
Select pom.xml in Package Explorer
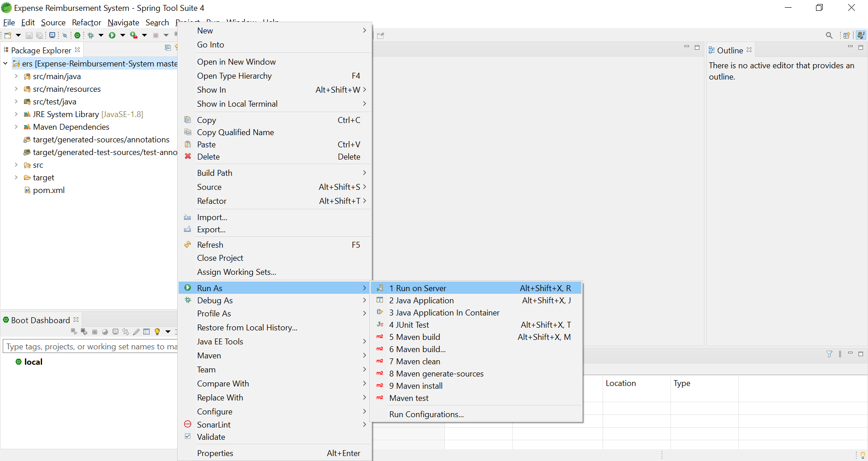coord(49,190)
